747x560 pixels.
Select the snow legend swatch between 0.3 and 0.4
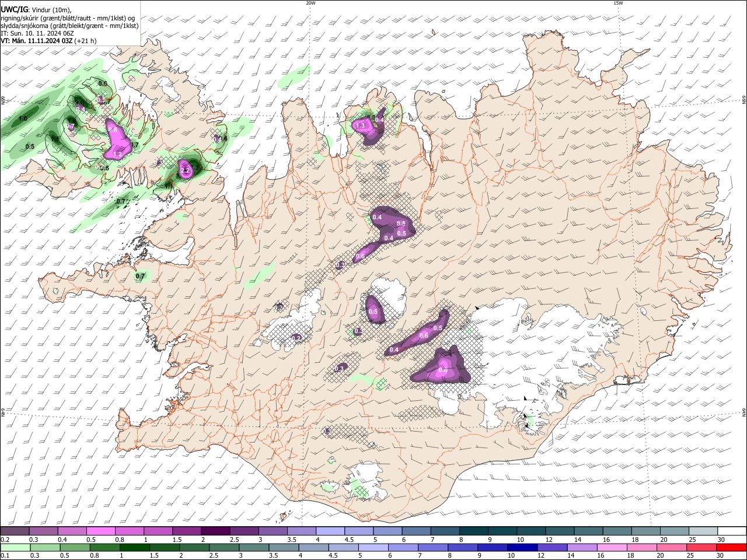click(43, 531)
